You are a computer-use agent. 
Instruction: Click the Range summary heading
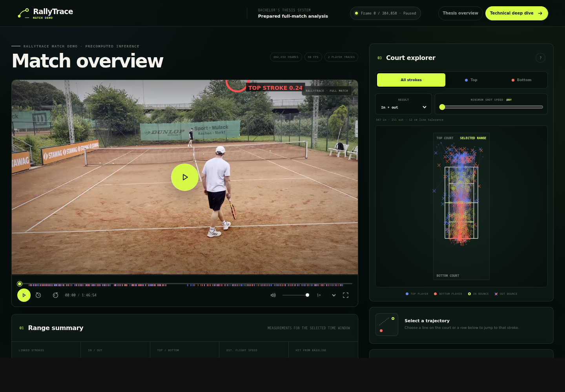tap(56, 328)
